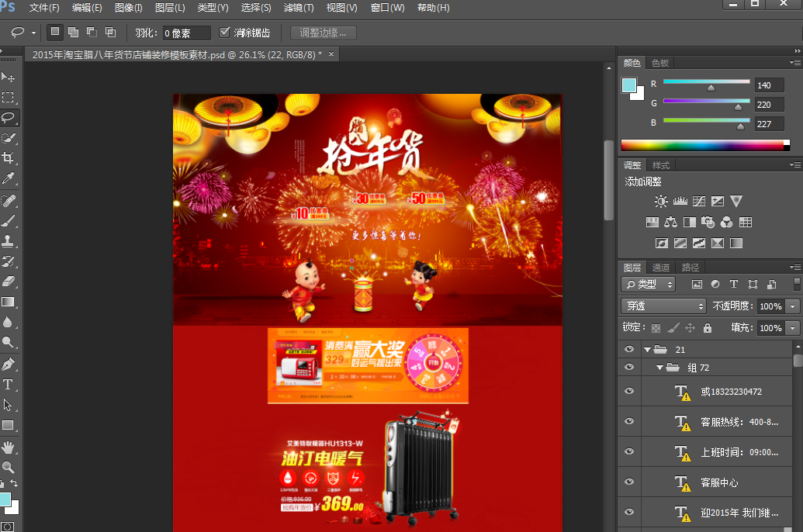Open the 穿透 blend mode dropdown
This screenshot has height=532, width=803.
tap(663, 306)
